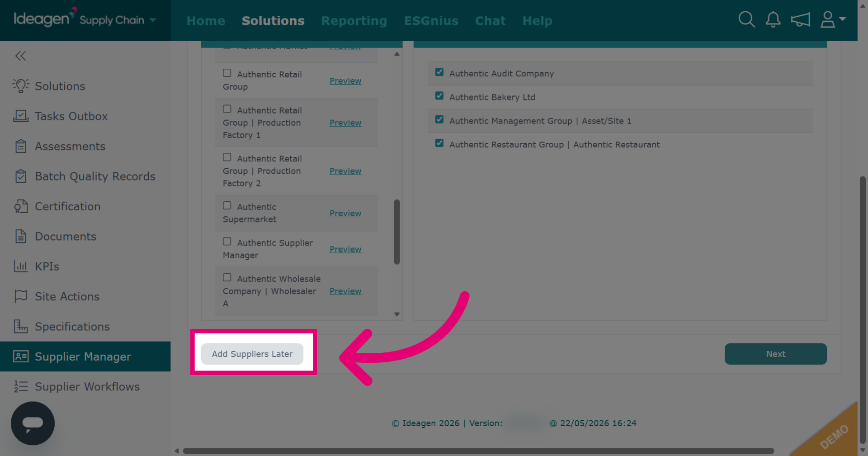Go to the Home tab
Screen dimensions: 868x456
(x=206, y=21)
